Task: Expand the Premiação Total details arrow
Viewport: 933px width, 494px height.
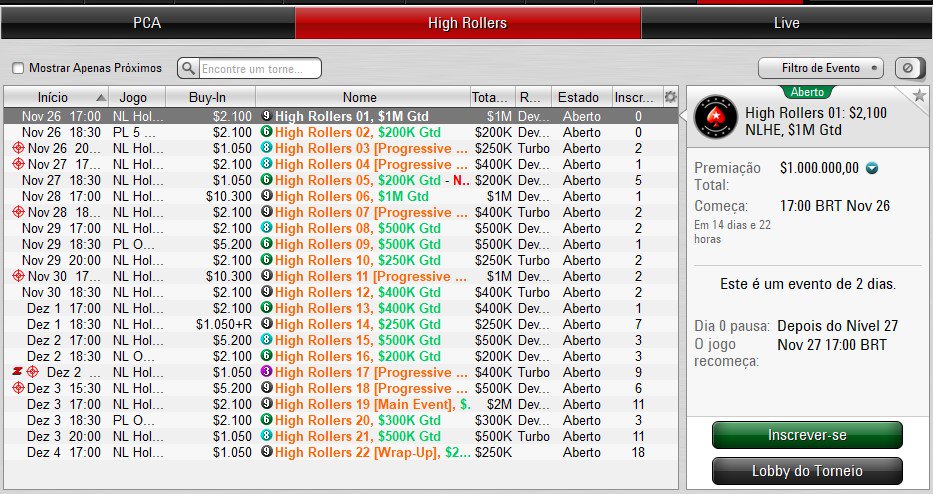Action: pyautogui.click(x=872, y=168)
